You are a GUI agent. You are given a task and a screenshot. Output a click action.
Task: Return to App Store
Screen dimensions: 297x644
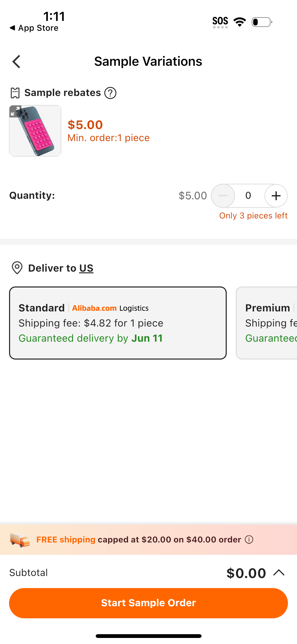pos(34,28)
